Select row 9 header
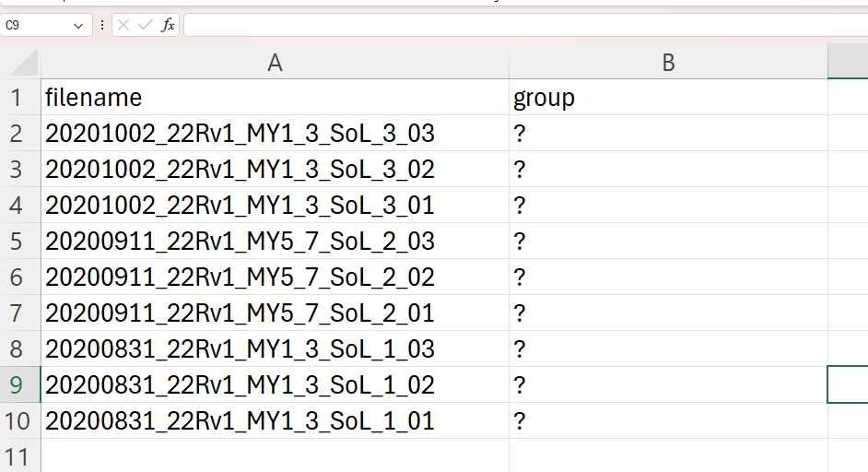 pyautogui.click(x=18, y=385)
